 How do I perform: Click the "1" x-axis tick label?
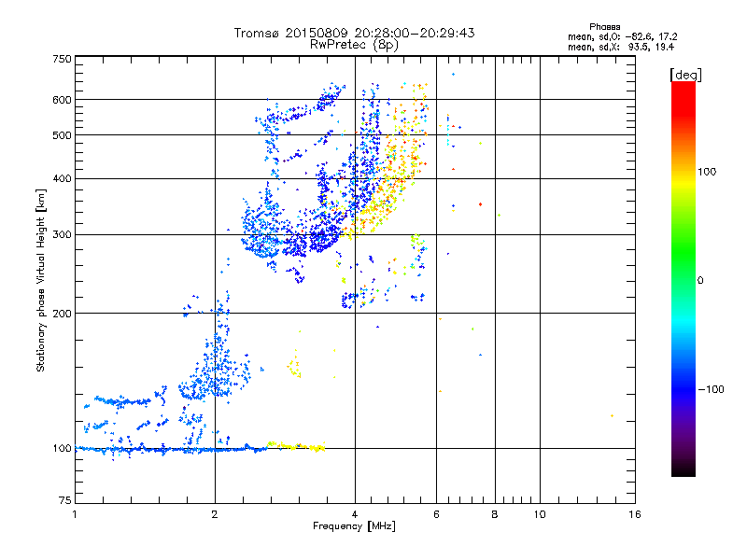coord(75,514)
